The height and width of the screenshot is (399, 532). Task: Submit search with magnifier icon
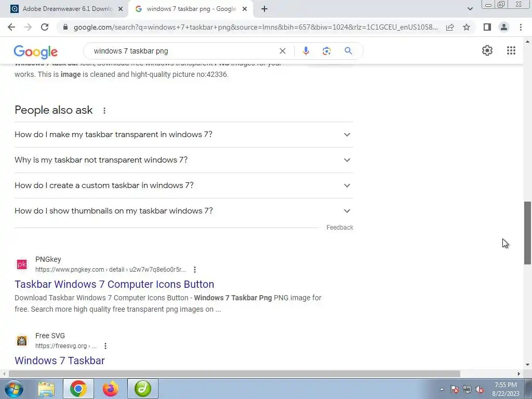(348, 51)
